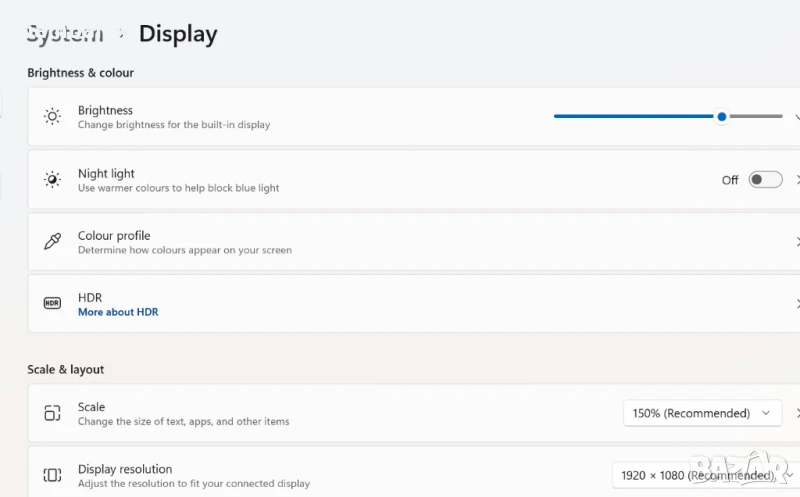Click the HDR badge icon
800x497 pixels.
click(52, 304)
